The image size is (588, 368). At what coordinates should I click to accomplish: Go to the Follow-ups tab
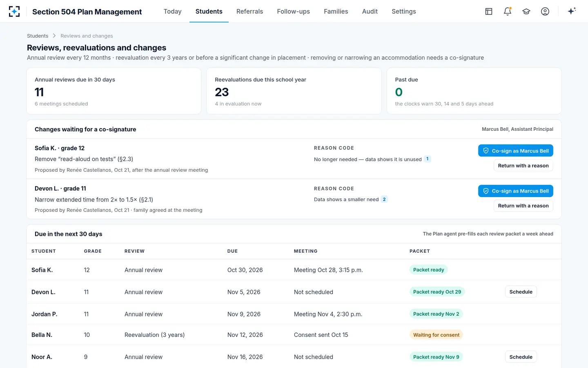tap(293, 11)
